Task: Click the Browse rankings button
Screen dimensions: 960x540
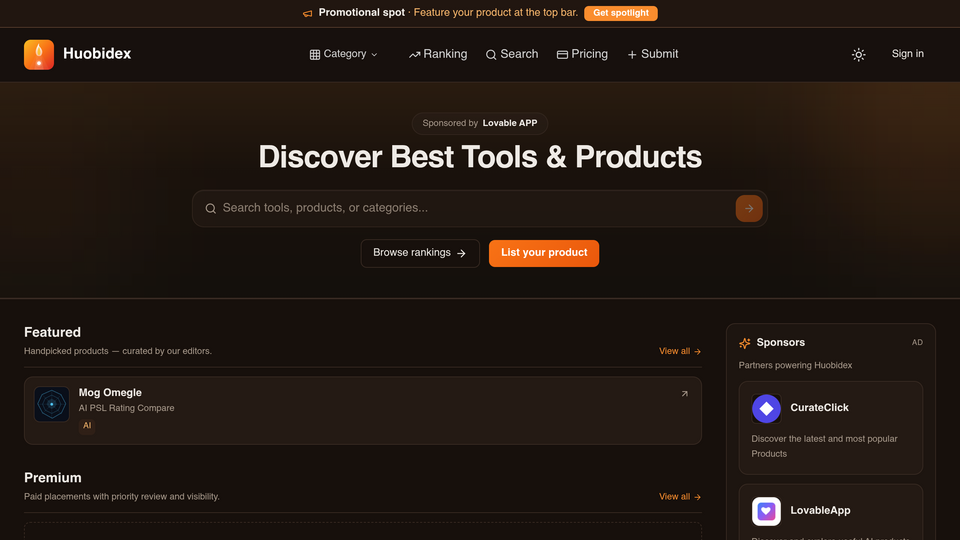Action: [x=420, y=253]
